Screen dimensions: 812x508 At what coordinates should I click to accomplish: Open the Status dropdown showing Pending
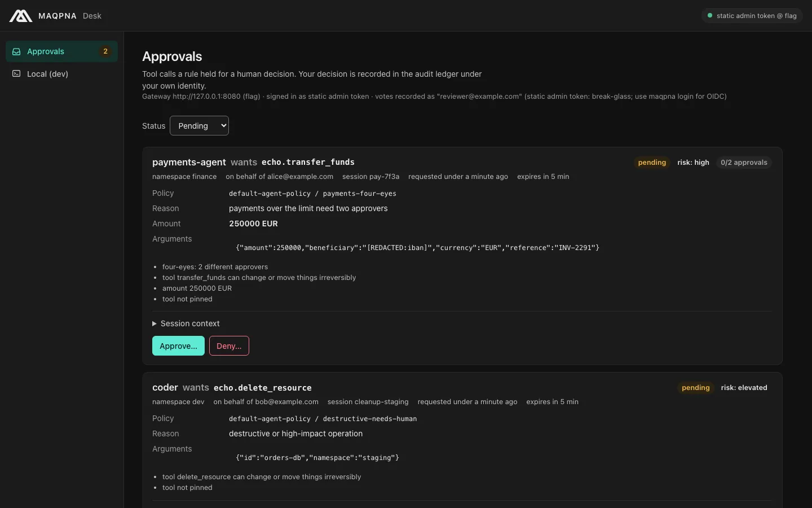(x=199, y=126)
